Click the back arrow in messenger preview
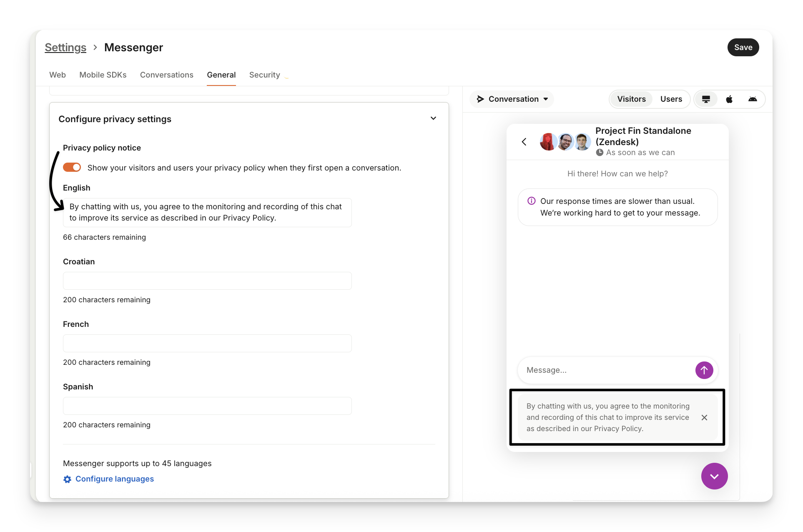Viewport: 803px width, 532px height. point(524,142)
